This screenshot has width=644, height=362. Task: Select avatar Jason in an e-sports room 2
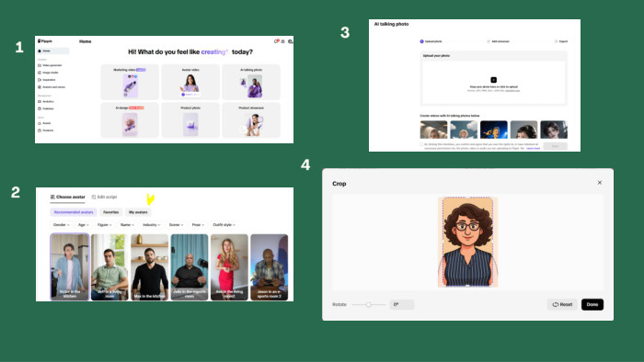point(269,267)
